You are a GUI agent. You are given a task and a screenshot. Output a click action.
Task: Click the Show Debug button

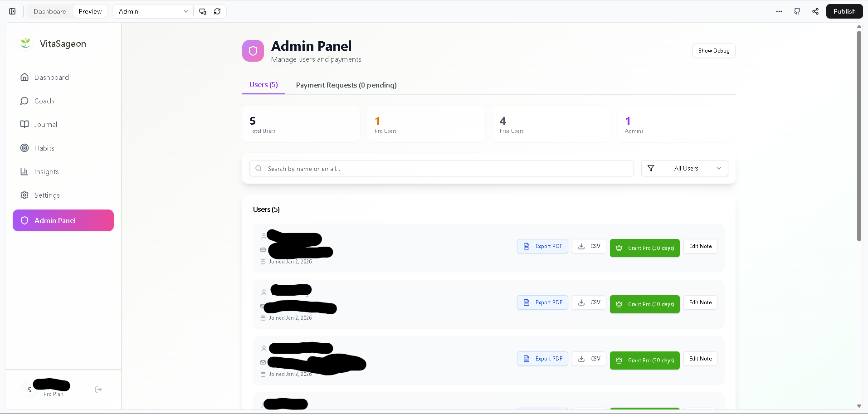click(x=713, y=51)
